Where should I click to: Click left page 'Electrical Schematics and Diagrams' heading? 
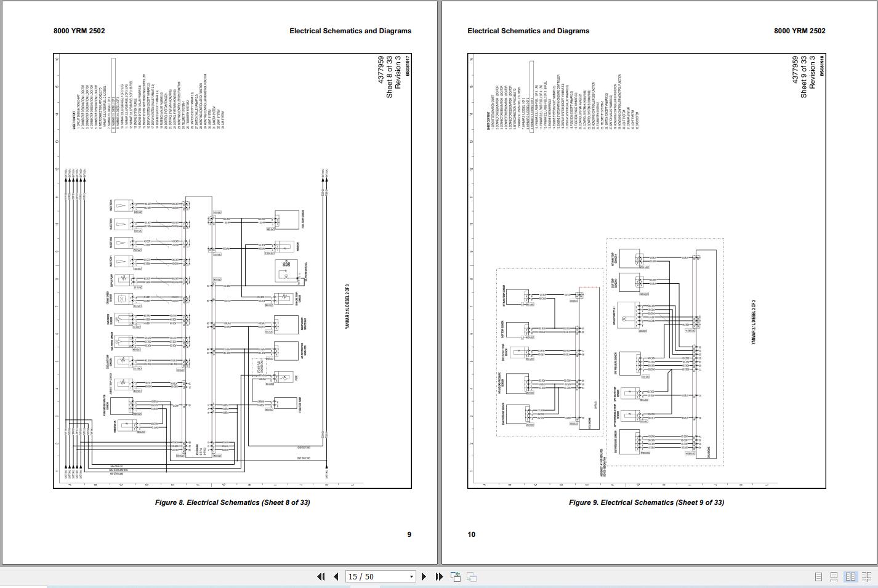click(x=350, y=31)
